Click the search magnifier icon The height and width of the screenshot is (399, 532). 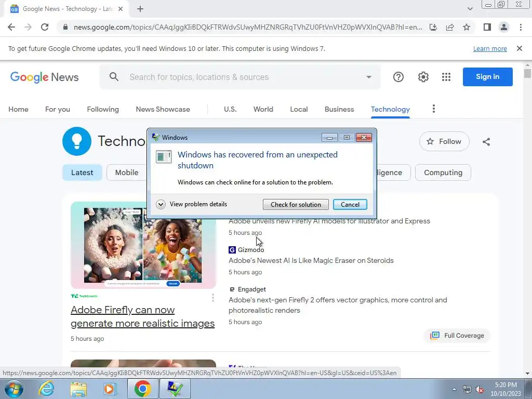[x=114, y=77]
